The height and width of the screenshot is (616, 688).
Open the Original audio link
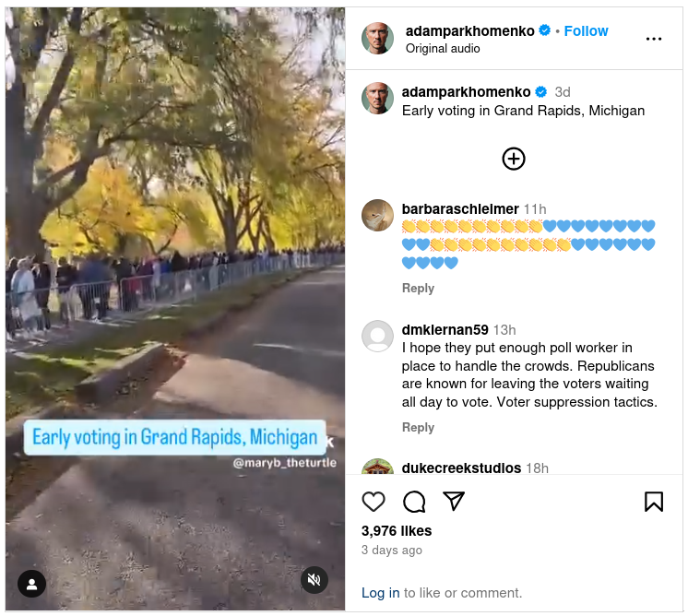(x=443, y=48)
